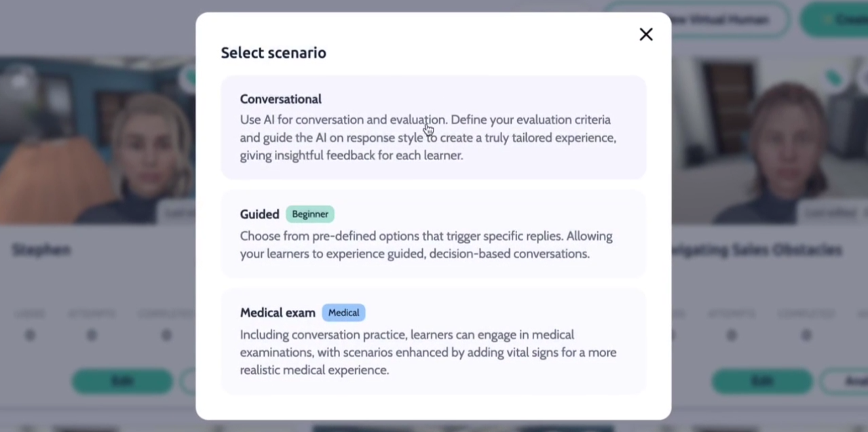The image size is (868, 432).
Task: Select the Conversational scenario card
Action: pyautogui.click(x=433, y=127)
